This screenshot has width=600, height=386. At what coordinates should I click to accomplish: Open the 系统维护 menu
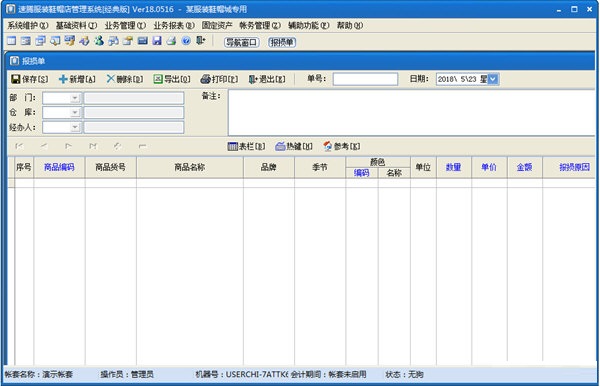(x=28, y=26)
